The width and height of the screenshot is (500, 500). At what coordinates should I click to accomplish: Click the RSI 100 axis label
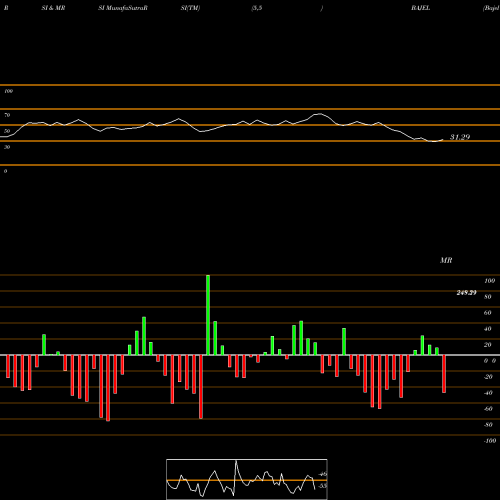click(x=8, y=91)
